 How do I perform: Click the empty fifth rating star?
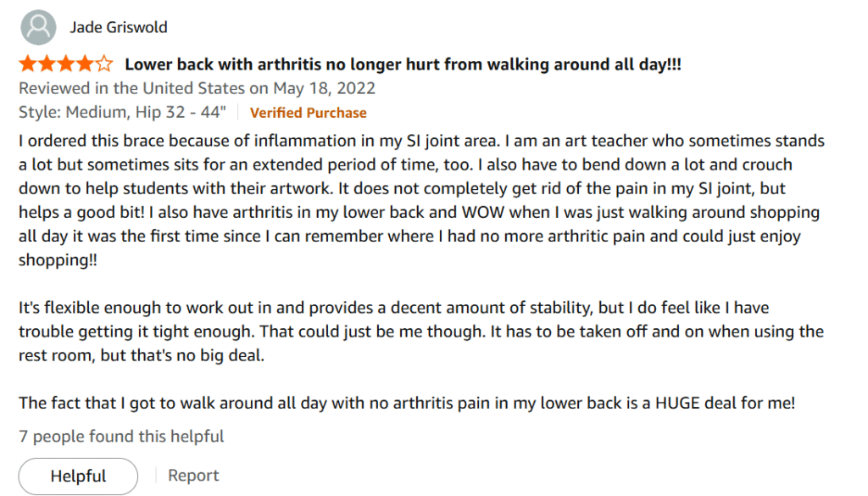tap(103, 64)
